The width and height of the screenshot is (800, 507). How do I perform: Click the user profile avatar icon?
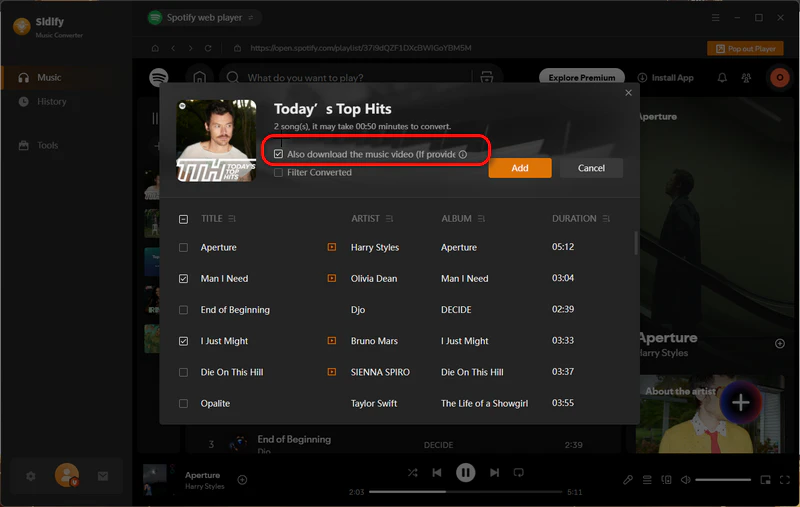[67, 475]
